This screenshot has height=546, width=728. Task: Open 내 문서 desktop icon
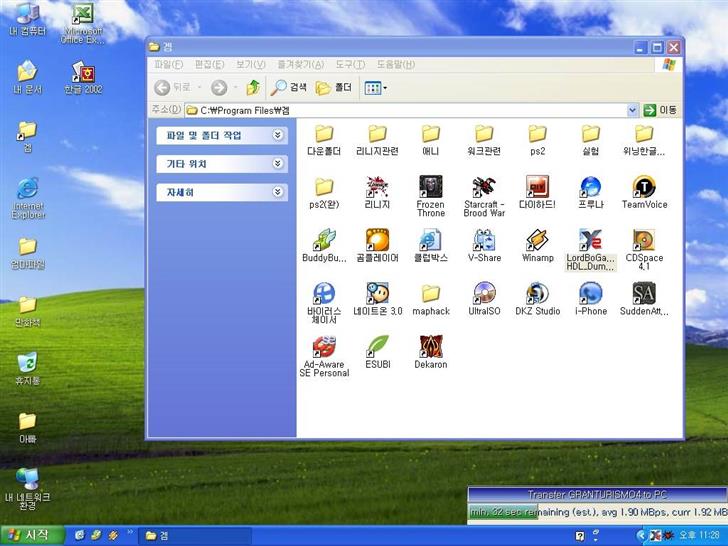click(x=28, y=78)
